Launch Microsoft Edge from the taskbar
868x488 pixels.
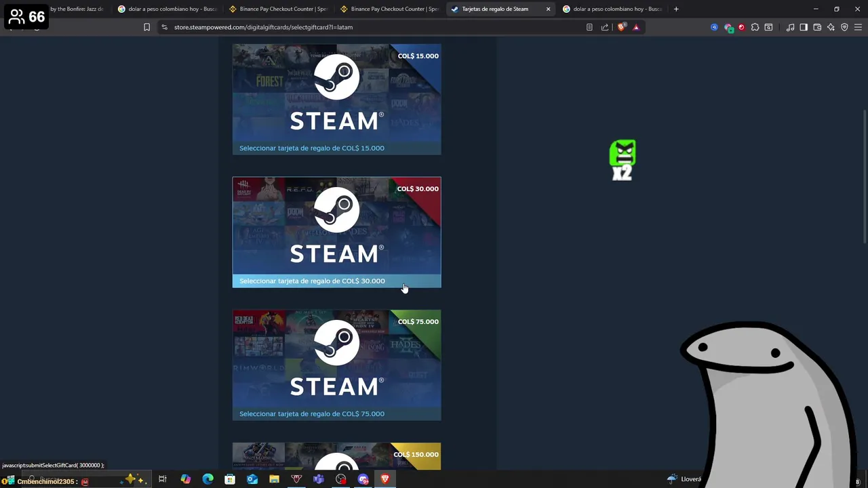[x=208, y=479]
